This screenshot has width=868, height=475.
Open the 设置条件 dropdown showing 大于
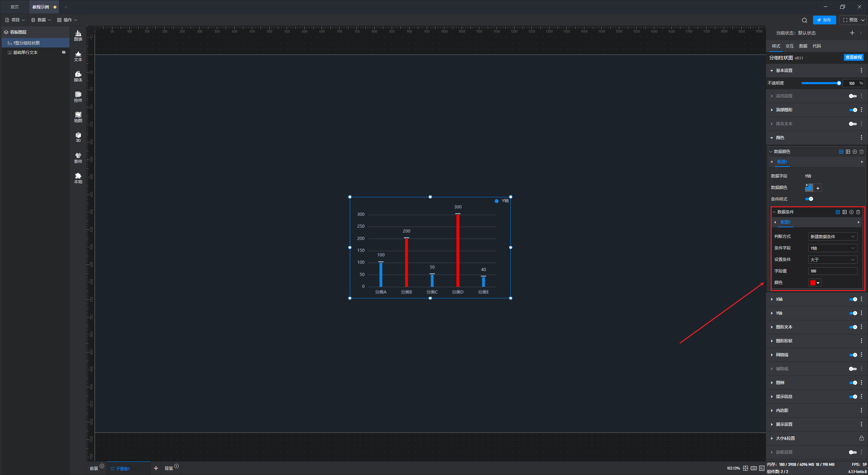832,260
